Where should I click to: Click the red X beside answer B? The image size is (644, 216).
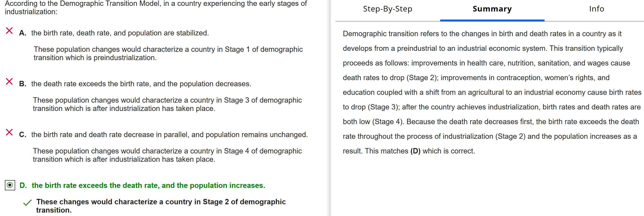point(9,82)
